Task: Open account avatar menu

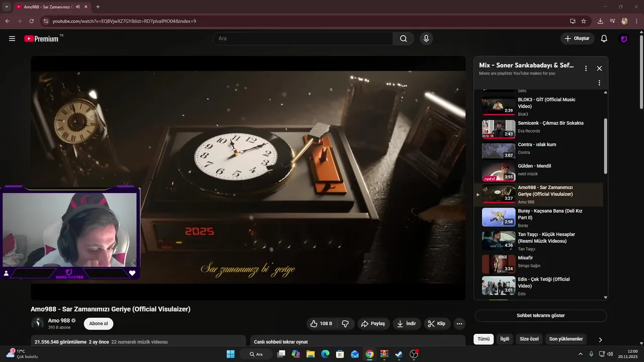Action: point(624,39)
